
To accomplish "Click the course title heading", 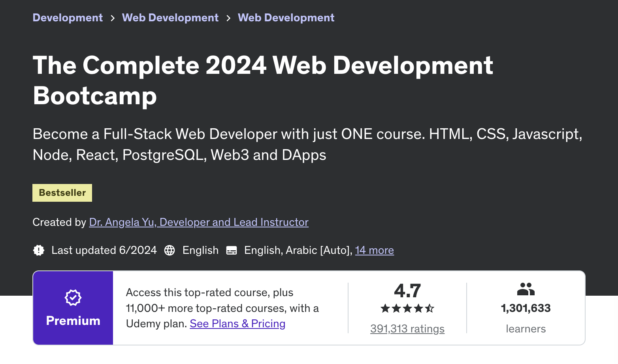I will (263, 80).
